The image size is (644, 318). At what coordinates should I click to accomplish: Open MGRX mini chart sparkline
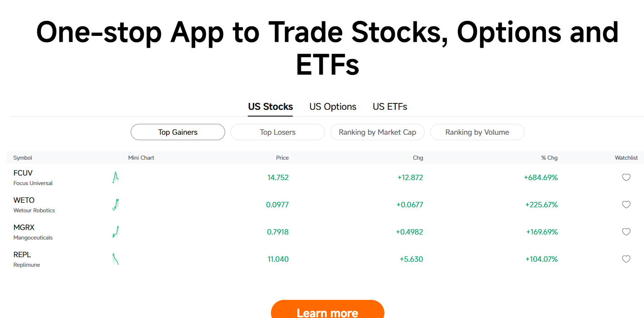(x=115, y=232)
